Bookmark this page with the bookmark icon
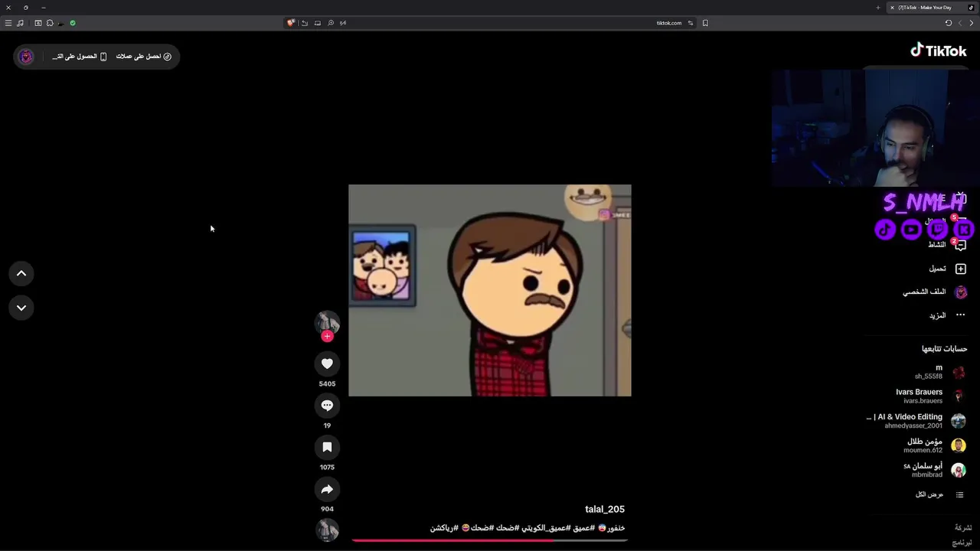Screen dimensions: 980x551 tap(705, 23)
